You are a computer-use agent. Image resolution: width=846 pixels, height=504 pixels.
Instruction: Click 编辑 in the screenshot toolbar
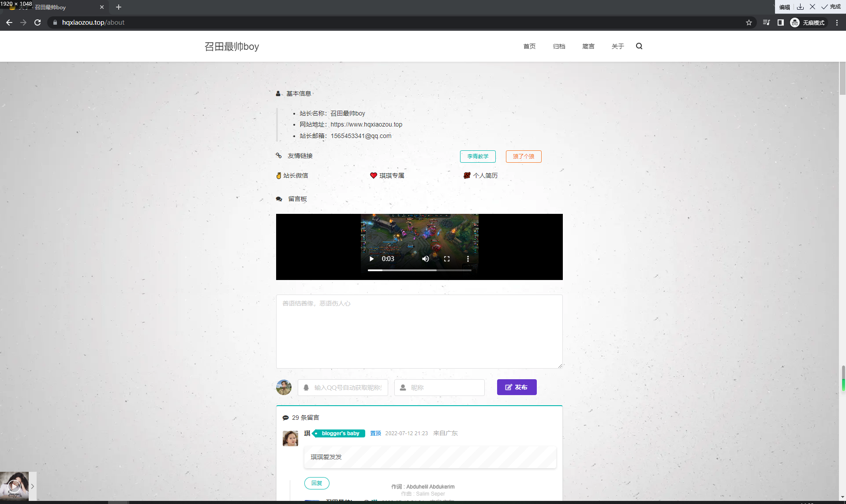click(784, 7)
